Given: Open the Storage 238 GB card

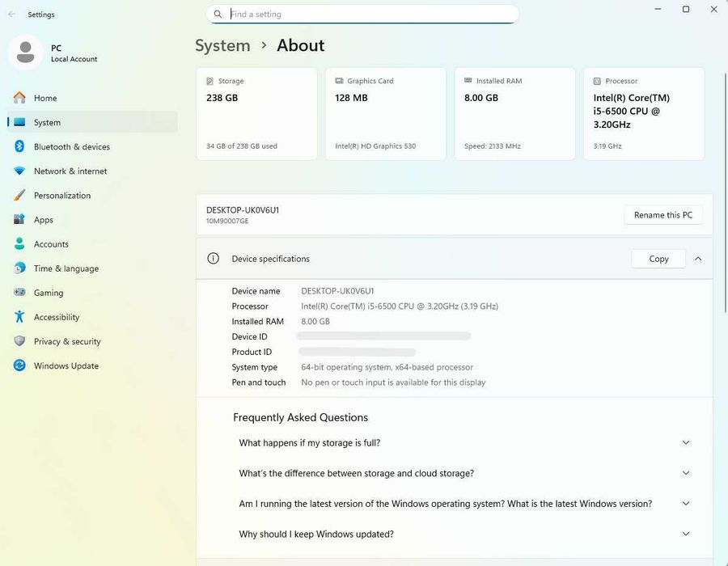Looking at the screenshot, I should [x=256, y=114].
